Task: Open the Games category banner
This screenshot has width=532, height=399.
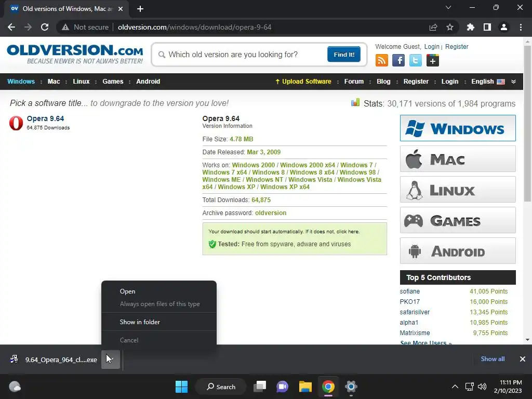Action: 458,220
